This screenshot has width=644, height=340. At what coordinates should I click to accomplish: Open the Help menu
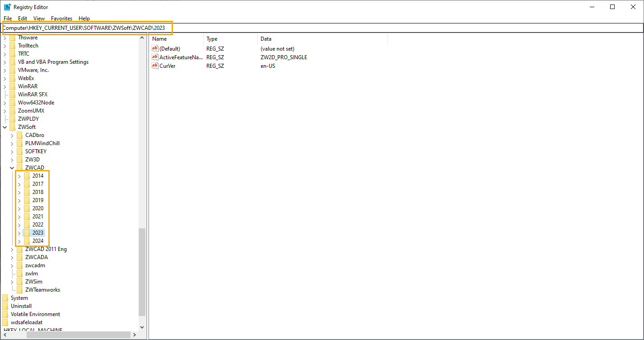[x=84, y=19]
